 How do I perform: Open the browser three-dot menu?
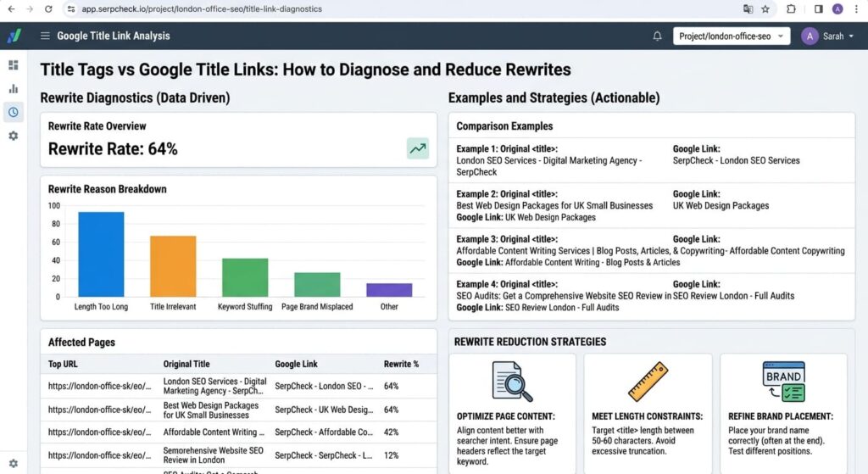tap(856, 8)
